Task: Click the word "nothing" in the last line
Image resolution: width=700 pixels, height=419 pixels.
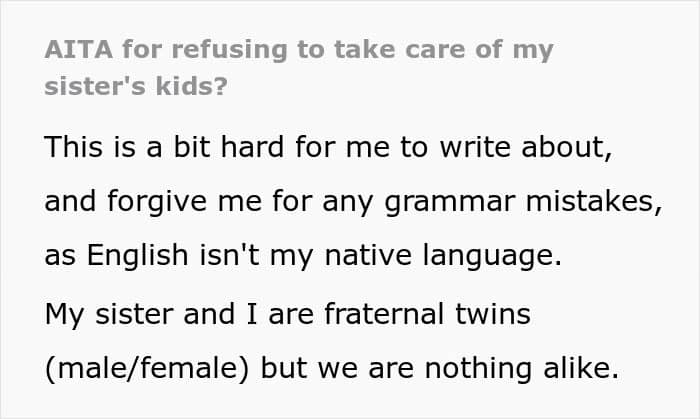Action: tap(478, 370)
